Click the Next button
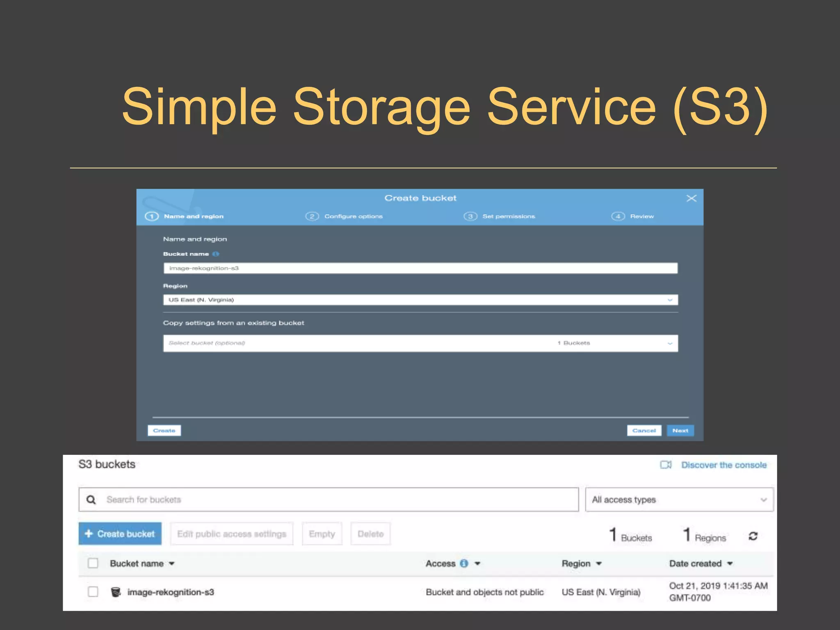 pos(680,431)
